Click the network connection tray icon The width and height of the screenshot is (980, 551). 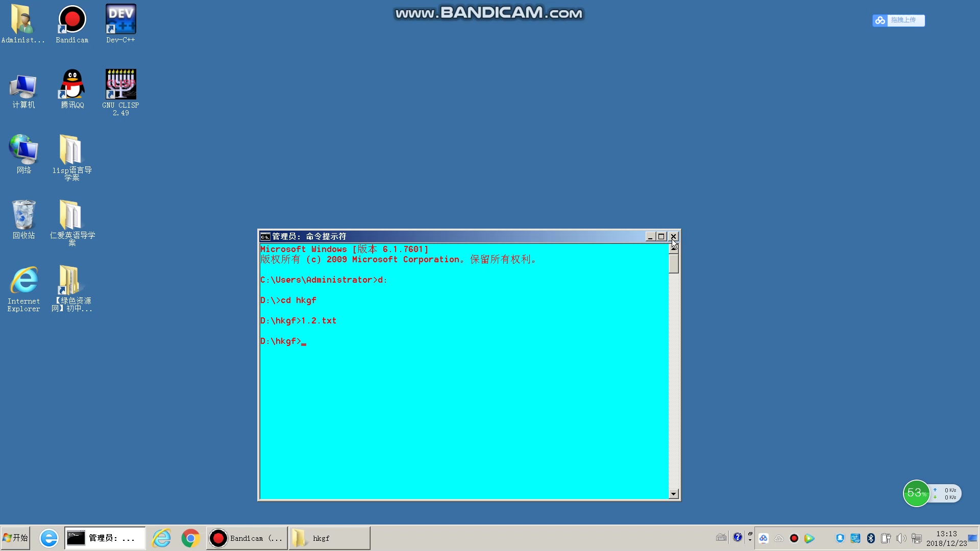click(x=917, y=538)
